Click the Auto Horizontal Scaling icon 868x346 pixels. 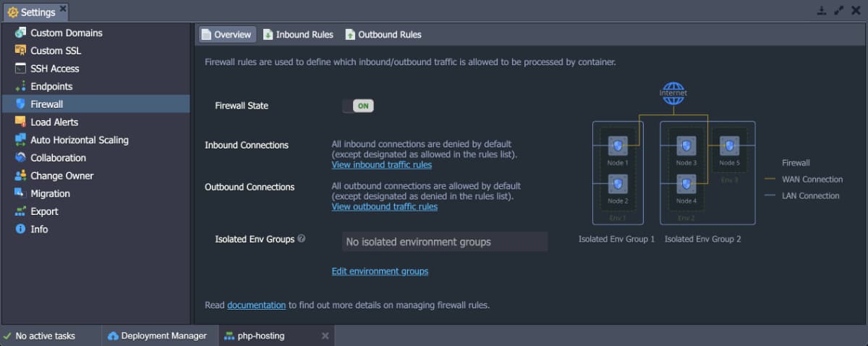coord(20,140)
